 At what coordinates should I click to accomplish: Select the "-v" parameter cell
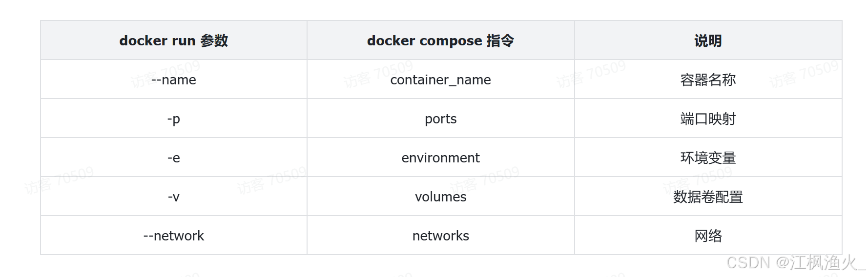pyautogui.click(x=173, y=197)
